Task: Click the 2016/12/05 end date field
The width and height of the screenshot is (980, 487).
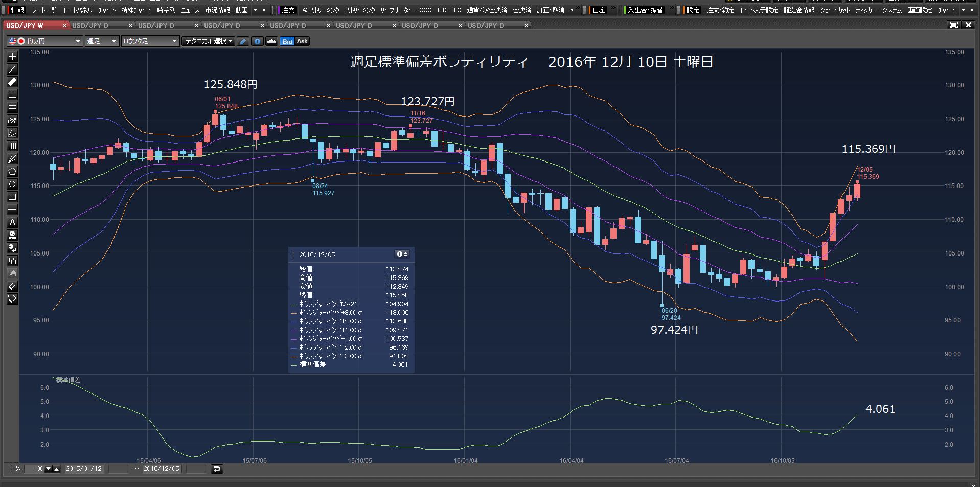Action: pyautogui.click(x=162, y=469)
